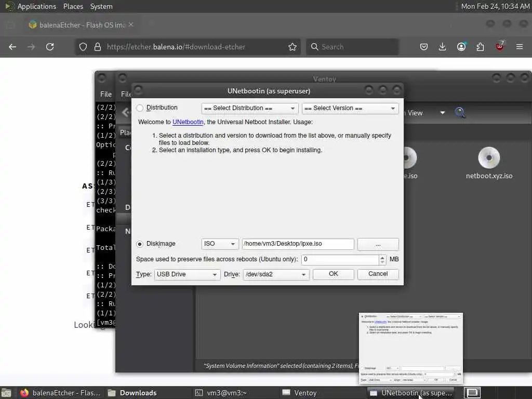
Task: Click the Pocket save icon
Action: pos(424,47)
